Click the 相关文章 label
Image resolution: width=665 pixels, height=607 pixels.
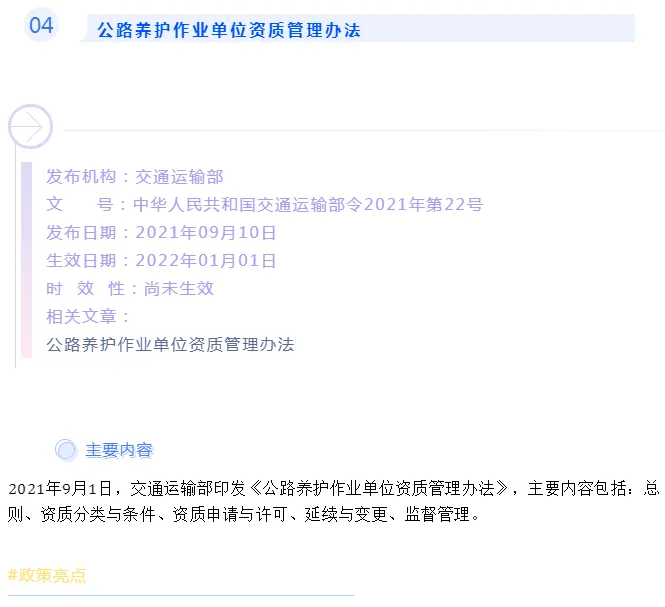82,316
